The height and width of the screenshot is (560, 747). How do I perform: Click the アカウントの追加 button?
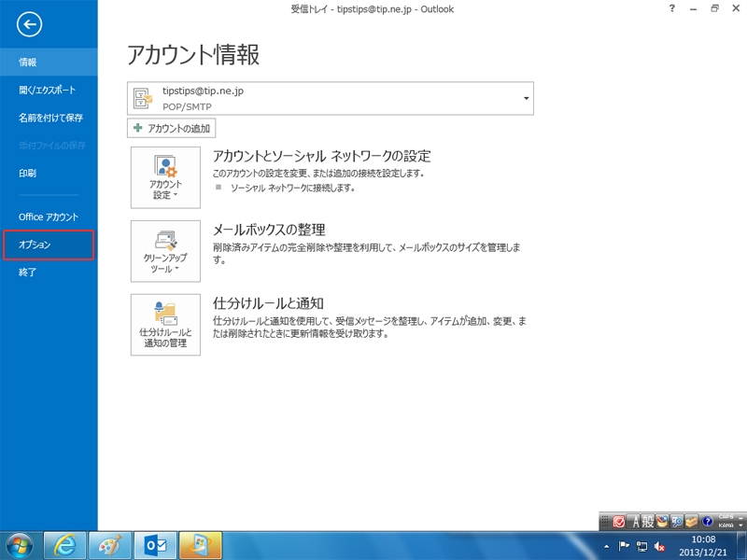tap(172, 128)
